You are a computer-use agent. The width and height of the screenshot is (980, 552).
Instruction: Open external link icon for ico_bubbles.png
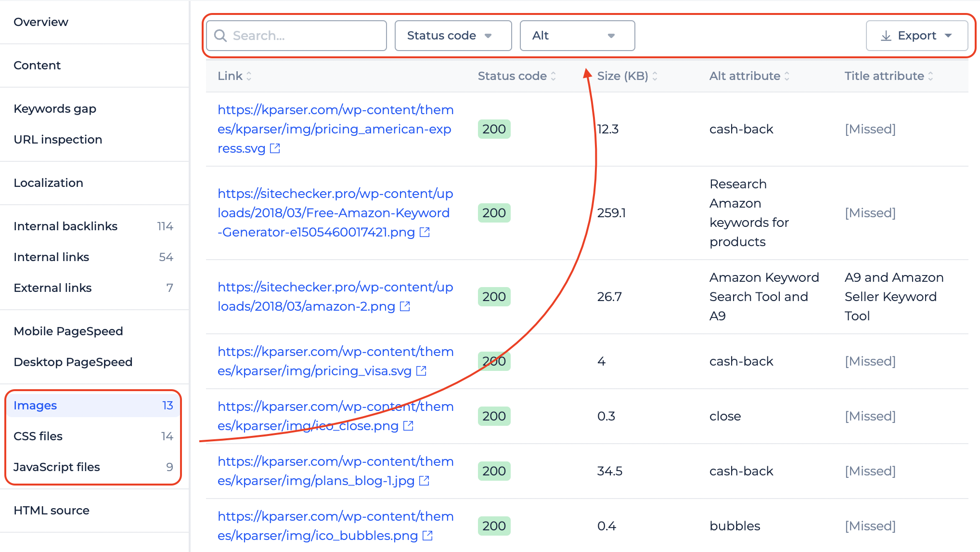[x=427, y=536]
